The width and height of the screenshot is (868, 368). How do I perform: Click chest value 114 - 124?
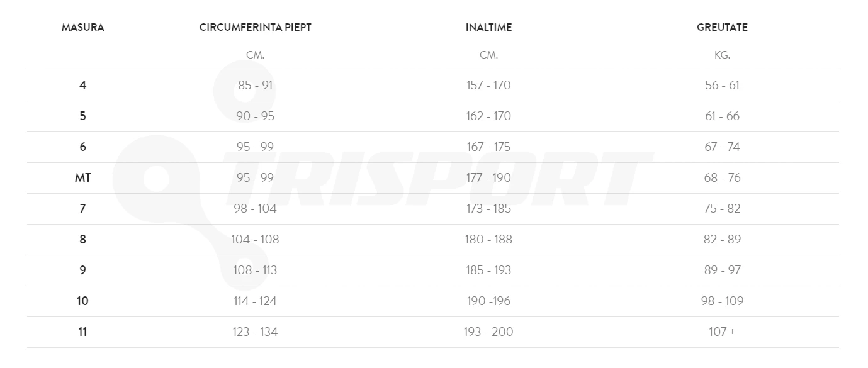pos(256,301)
